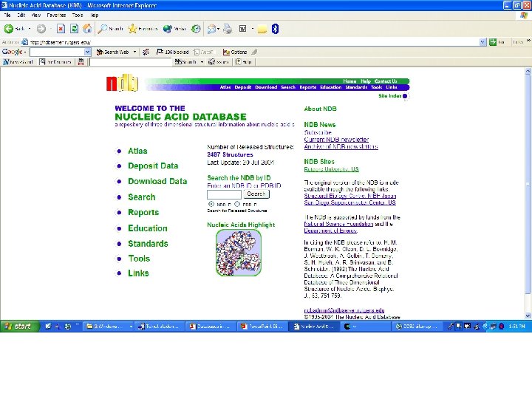Switch to Nucleic Acid taskbar window button
The image size is (532, 399).
click(314, 327)
